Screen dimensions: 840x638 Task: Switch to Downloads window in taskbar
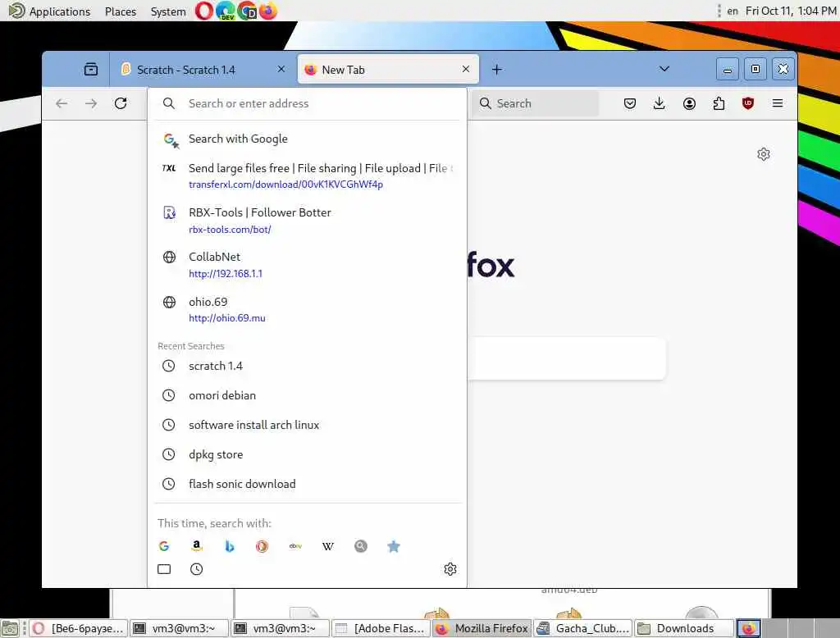tap(684, 628)
